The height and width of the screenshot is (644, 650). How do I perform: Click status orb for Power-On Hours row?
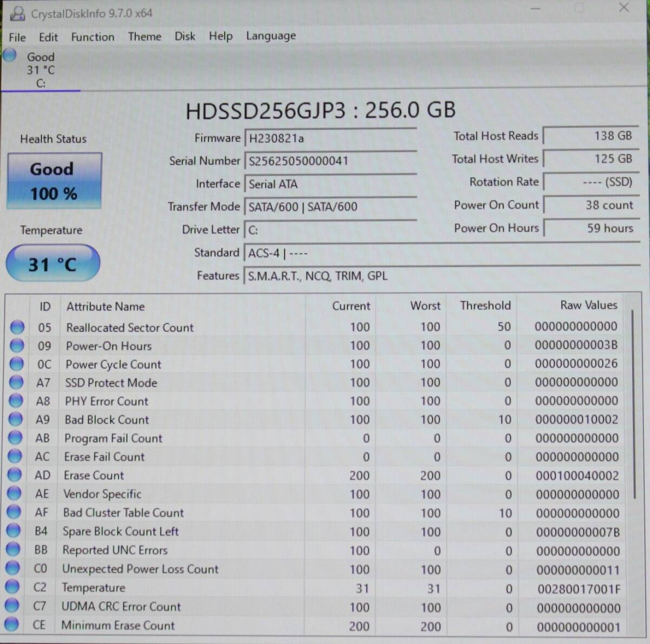(x=17, y=346)
